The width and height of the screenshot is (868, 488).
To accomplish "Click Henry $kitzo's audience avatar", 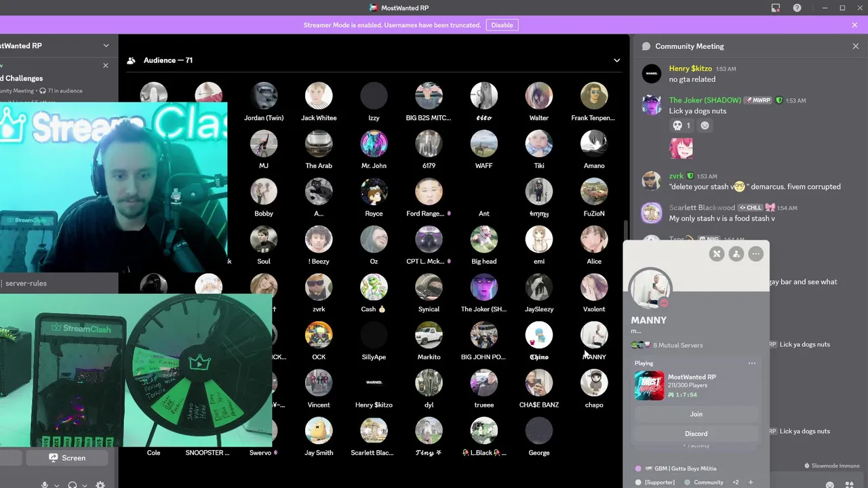I will click(x=374, y=383).
